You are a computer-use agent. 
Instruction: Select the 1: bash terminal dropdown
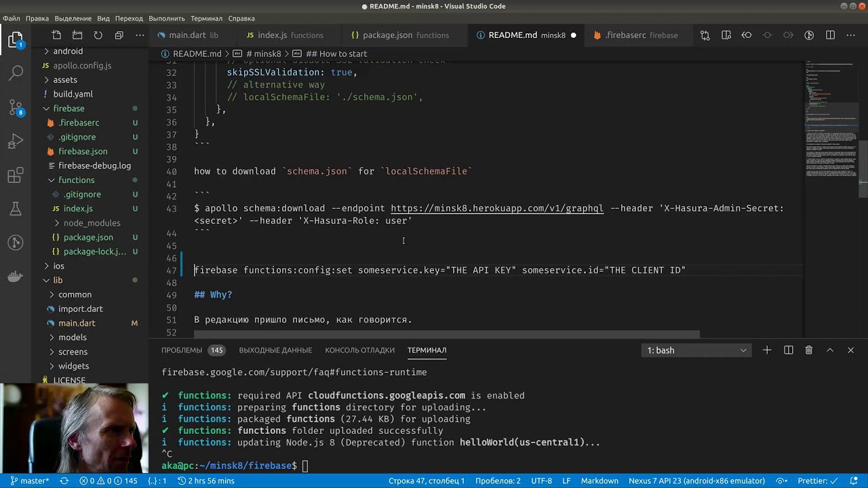[696, 350]
